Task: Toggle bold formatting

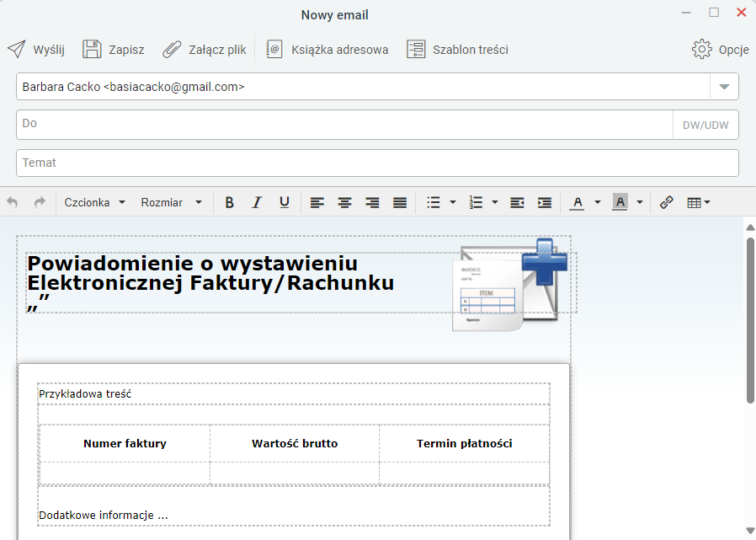Action: (x=230, y=202)
